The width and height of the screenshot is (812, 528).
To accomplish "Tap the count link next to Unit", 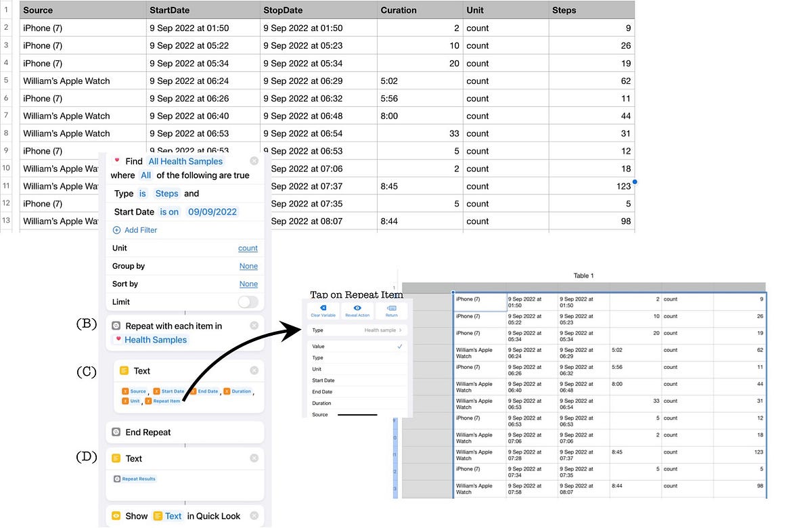I will [248, 248].
